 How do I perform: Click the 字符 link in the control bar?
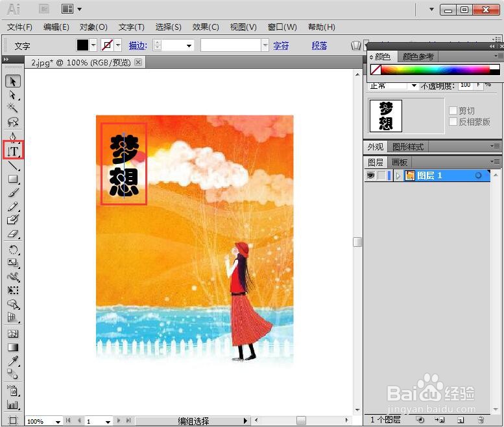[281, 46]
